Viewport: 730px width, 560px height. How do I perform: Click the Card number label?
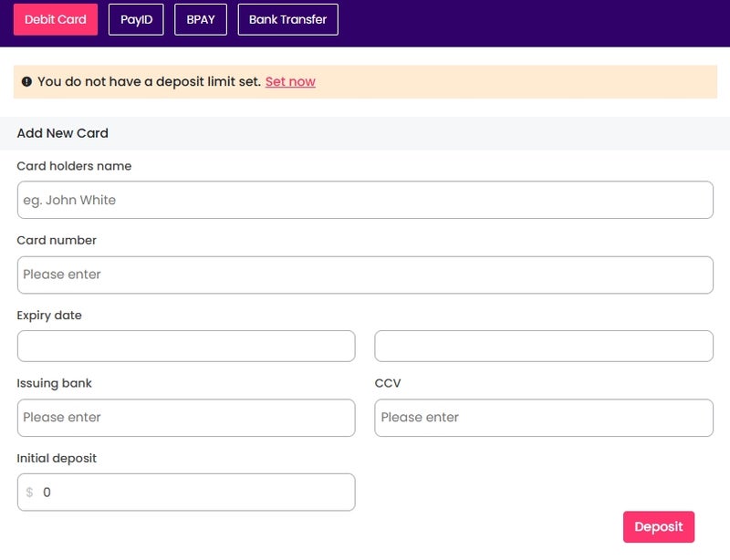point(57,240)
